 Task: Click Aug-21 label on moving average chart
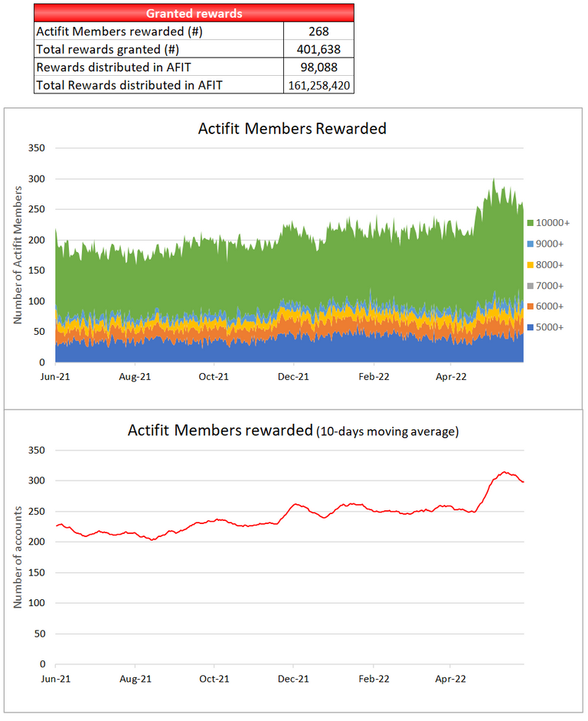coord(135,679)
